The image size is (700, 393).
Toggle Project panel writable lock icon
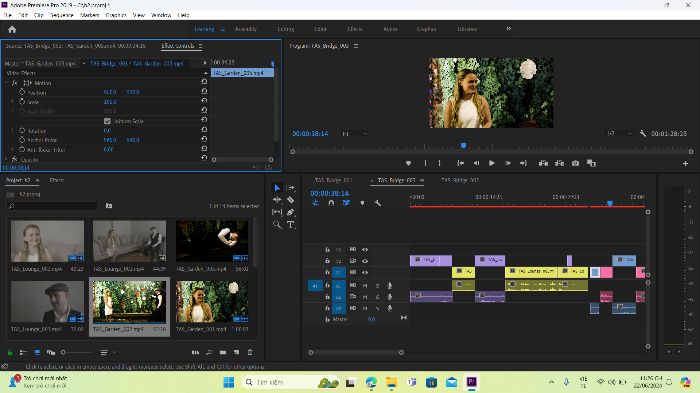10,353
